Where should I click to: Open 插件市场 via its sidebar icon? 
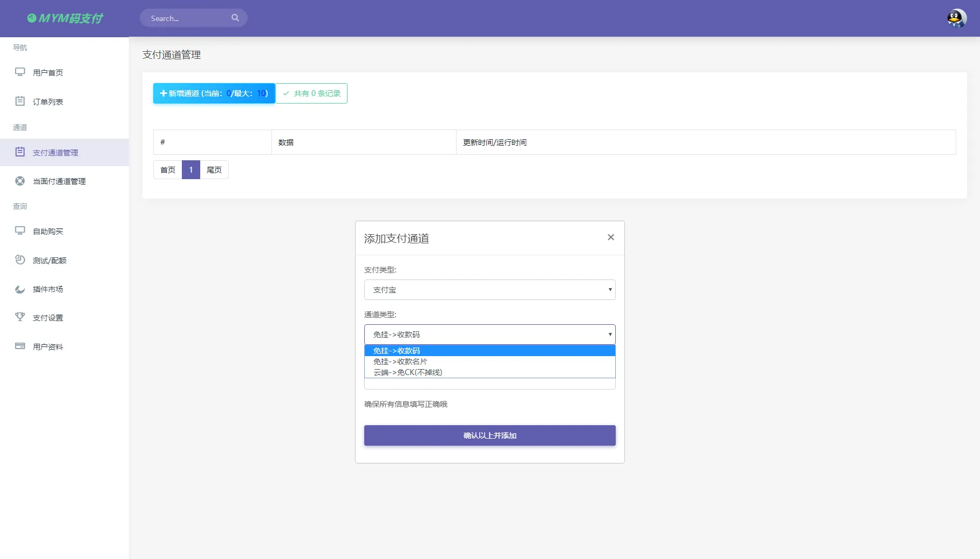coord(20,289)
